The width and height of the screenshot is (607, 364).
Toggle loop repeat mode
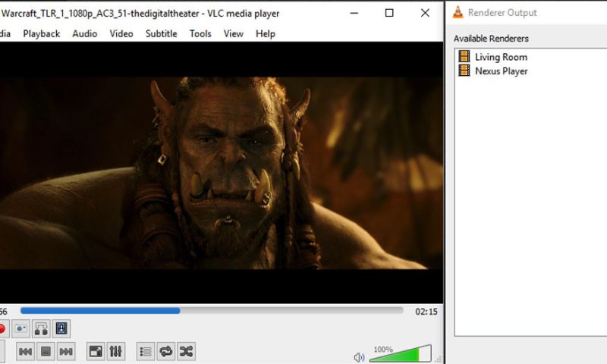pos(166,351)
